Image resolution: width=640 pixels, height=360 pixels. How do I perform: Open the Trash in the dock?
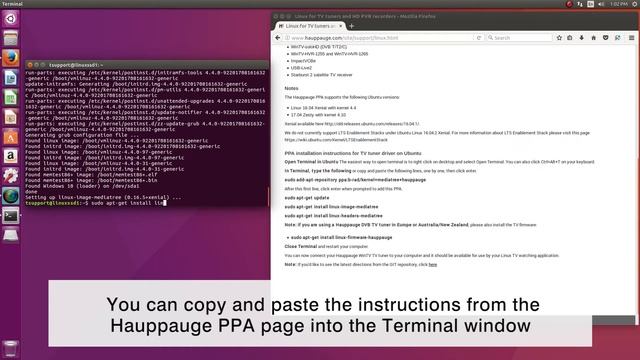click(x=11, y=349)
